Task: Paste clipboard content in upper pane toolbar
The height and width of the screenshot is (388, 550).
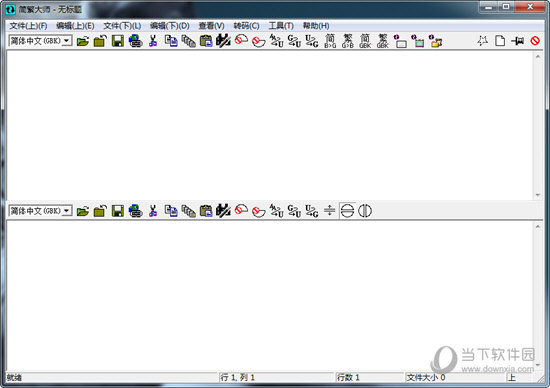Action: pyautogui.click(x=206, y=41)
